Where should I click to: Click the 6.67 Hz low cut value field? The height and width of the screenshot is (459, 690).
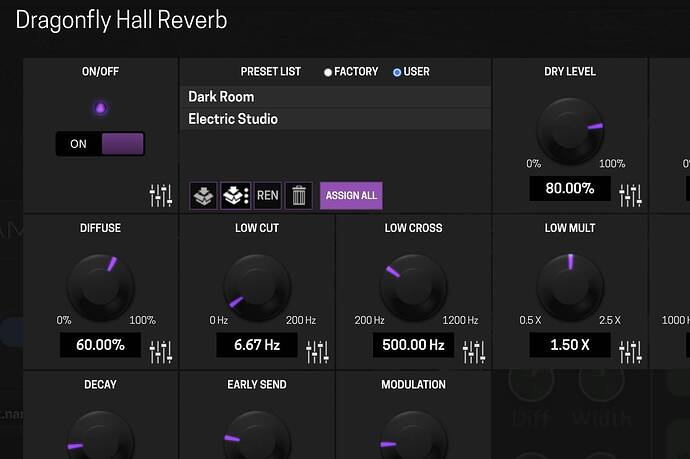257,345
